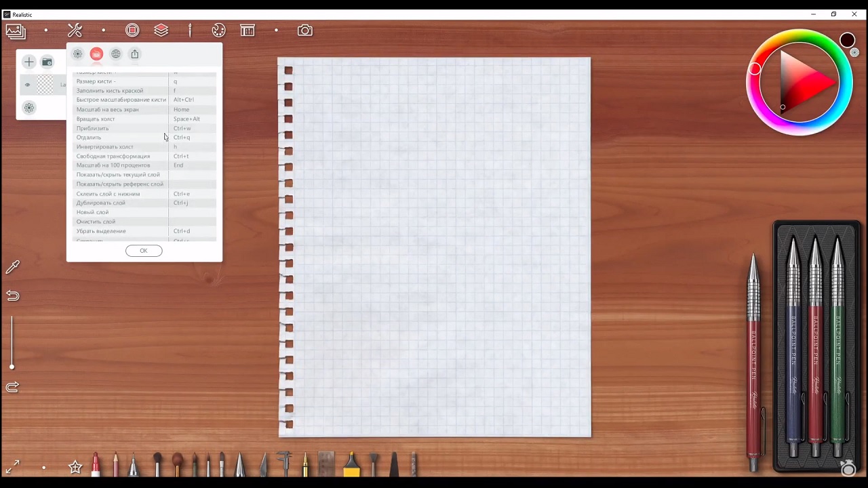The width and height of the screenshot is (868, 488).
Task: Open the layers stack panel
Action: pyautogui.click(x=161, y=30)
